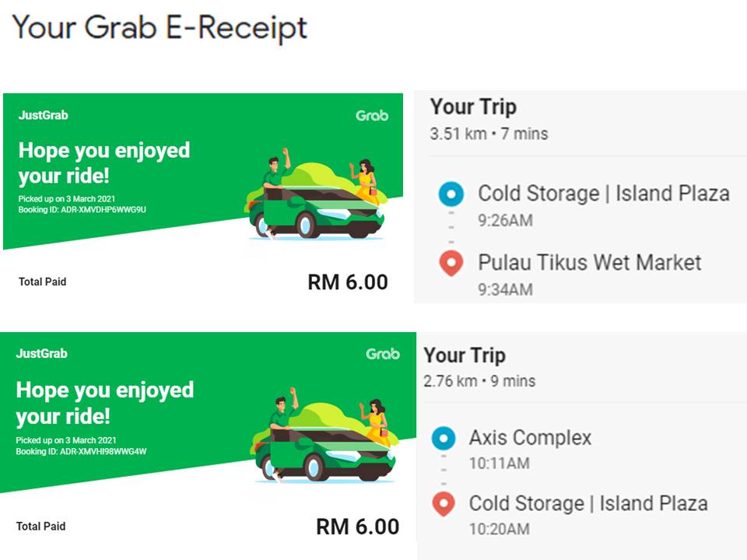Image resolution: width=747 pixels, height=560 pixels.
Task: Click the Grab logo on second receipt
Action: 383,354
